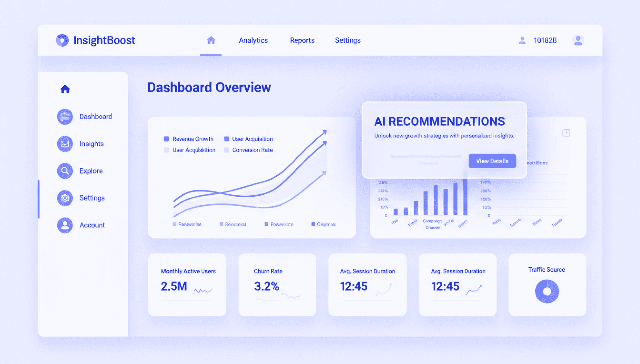Open the Insights chart icon in sidebar
Image resolution: width=640 pixels, height=364 pixels.
[x=65, y=144]
